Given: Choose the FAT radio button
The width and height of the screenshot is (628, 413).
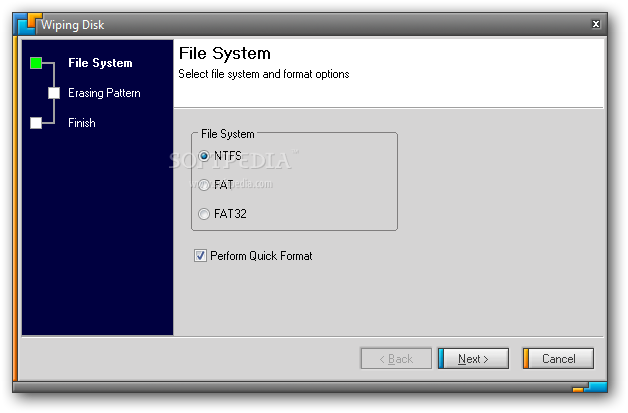Looking at the screenshot, I should [204, 185].
